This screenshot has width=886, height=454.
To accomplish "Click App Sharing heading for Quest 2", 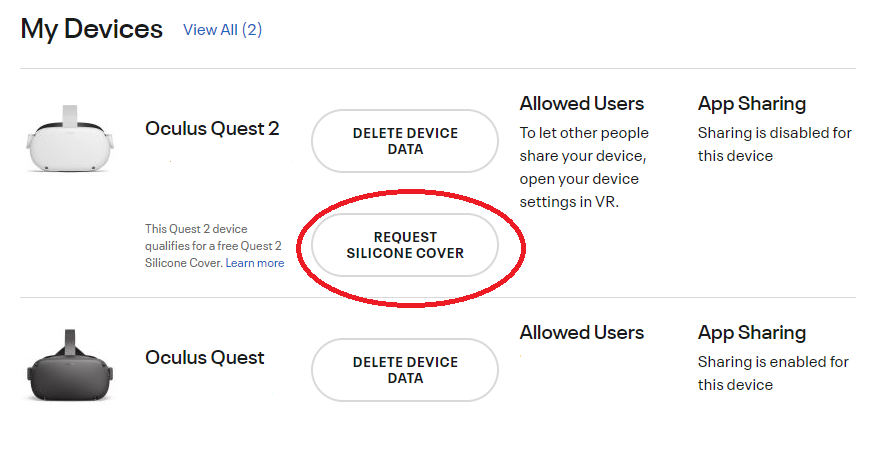I will click(751, 104).
